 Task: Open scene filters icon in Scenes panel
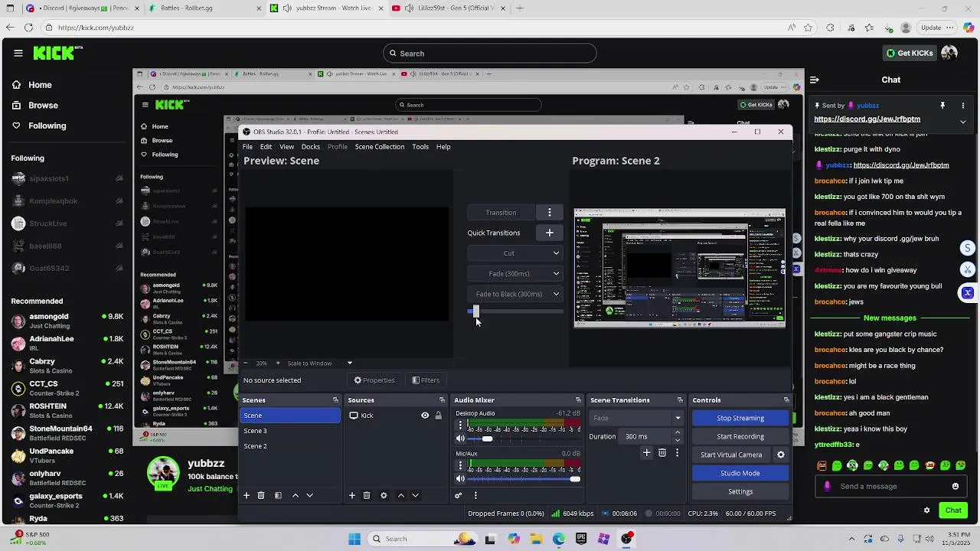click(x=278, y=496)
